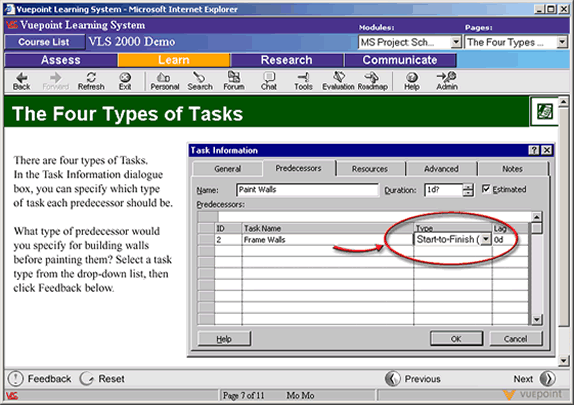
Task: Expand the Pages dropdown list
Action: (562, 42)
